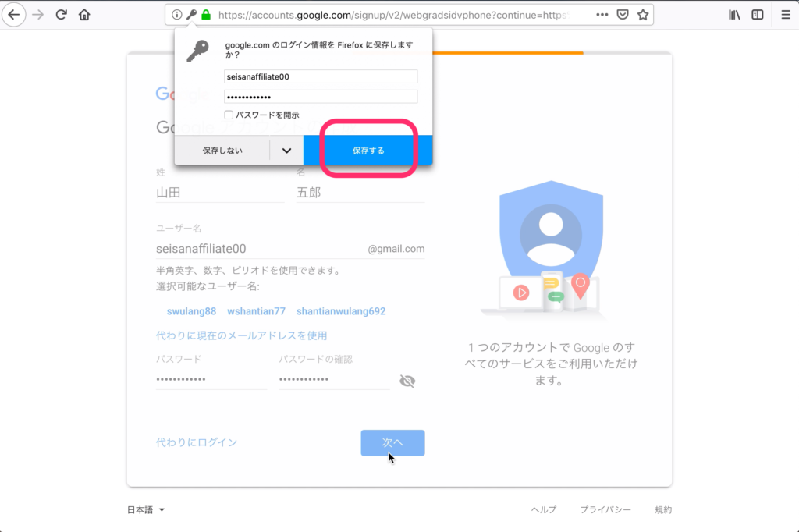The image size is (799, 532).
Task: Open the address bar overflow menu
Action: (x=603, y=13)
